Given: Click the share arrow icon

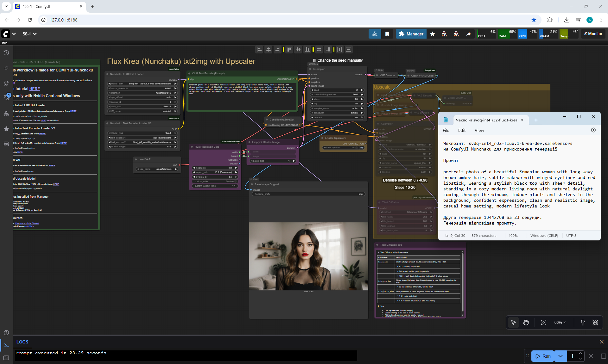Looking at the screenshot, I should (x=468, y=34).
